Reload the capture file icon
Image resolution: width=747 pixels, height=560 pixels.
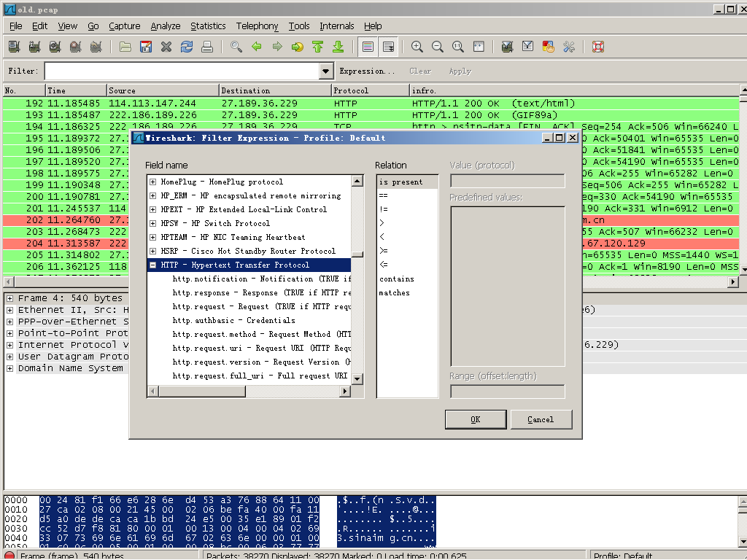tap(186, 47)
